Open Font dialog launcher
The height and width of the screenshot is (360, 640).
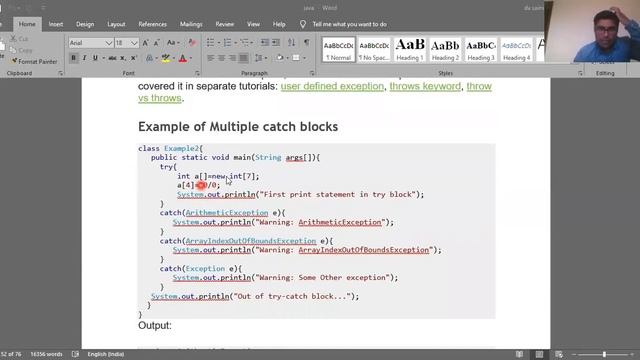pyautogui.click(x=197, y=73)
